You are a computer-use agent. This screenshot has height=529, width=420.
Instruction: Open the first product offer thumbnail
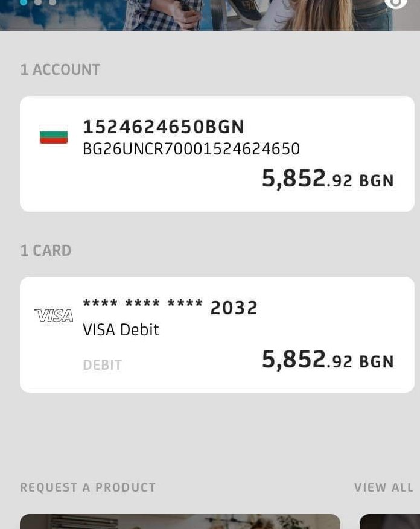click(x=180, y=522)
